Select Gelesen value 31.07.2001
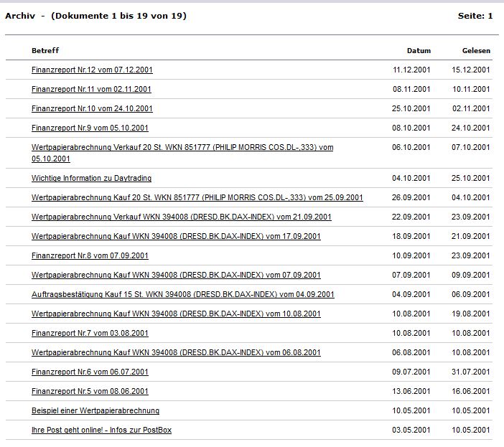This screenshot has width=504, height=447. click(471, 372)
